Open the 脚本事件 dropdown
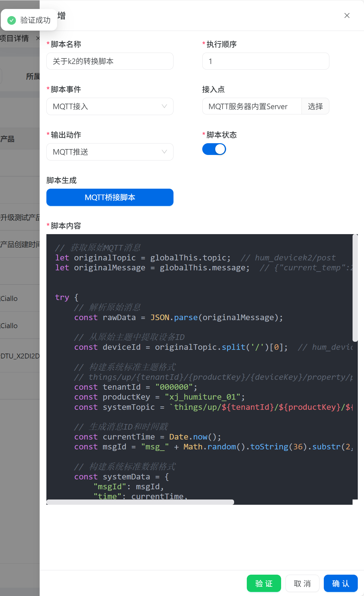Screen dimensions: 364x596 click(110, 106)
